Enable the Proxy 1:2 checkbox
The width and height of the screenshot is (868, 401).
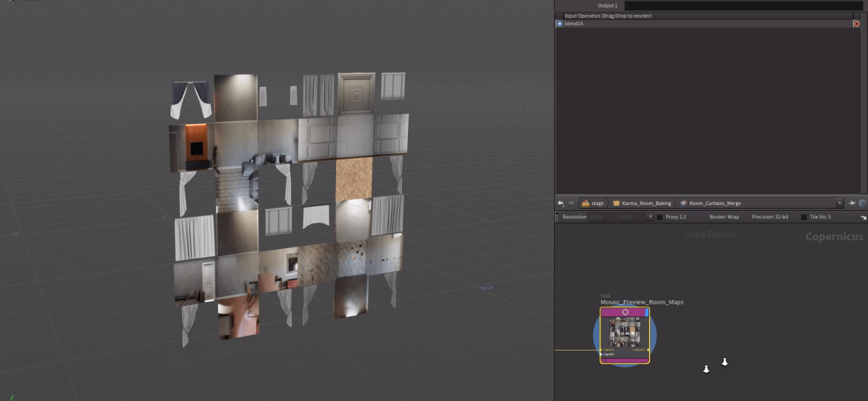click(x=660, y=217)
